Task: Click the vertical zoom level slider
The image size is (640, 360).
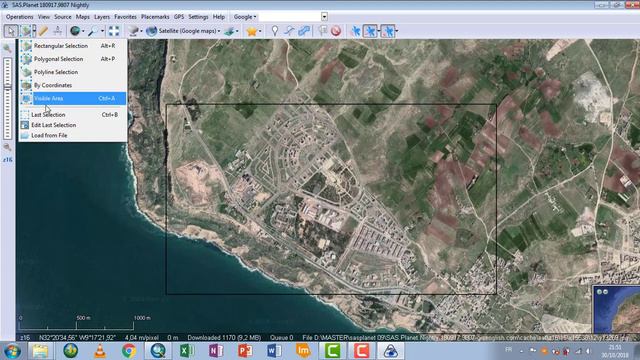Action: (7, 98)
